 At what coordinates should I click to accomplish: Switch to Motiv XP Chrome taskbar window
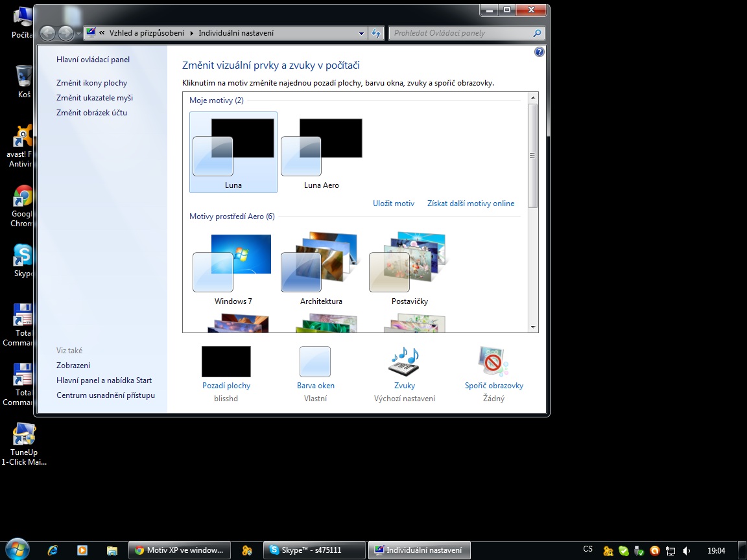(x=179, y=550)
